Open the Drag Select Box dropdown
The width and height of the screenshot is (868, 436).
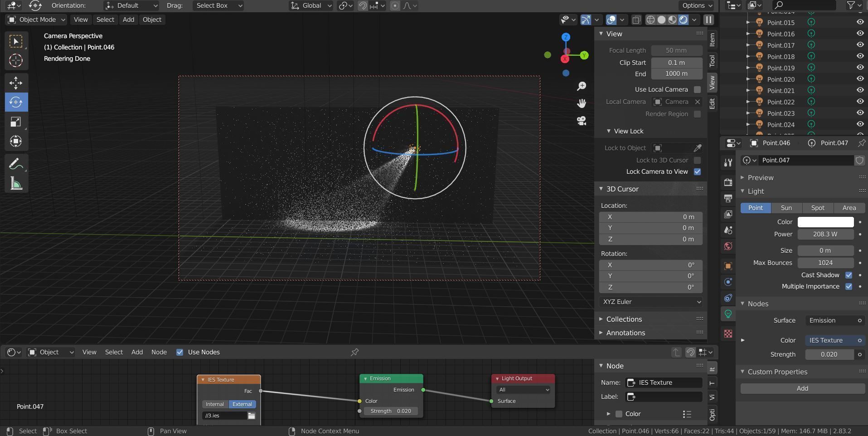(218, 5)
